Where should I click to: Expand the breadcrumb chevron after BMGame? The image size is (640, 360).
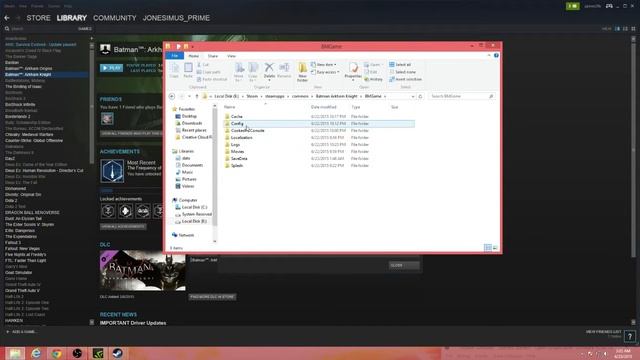[x=385, y=96]
